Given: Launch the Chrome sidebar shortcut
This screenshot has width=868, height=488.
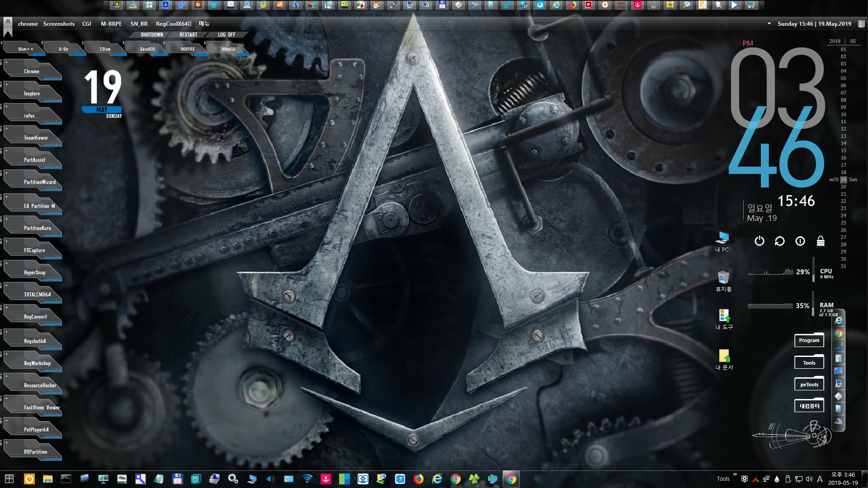Looking at the screenshot, I should coord(32,70).
